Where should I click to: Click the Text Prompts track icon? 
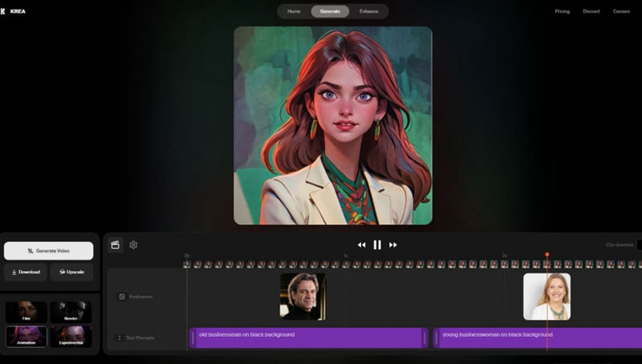119,338
